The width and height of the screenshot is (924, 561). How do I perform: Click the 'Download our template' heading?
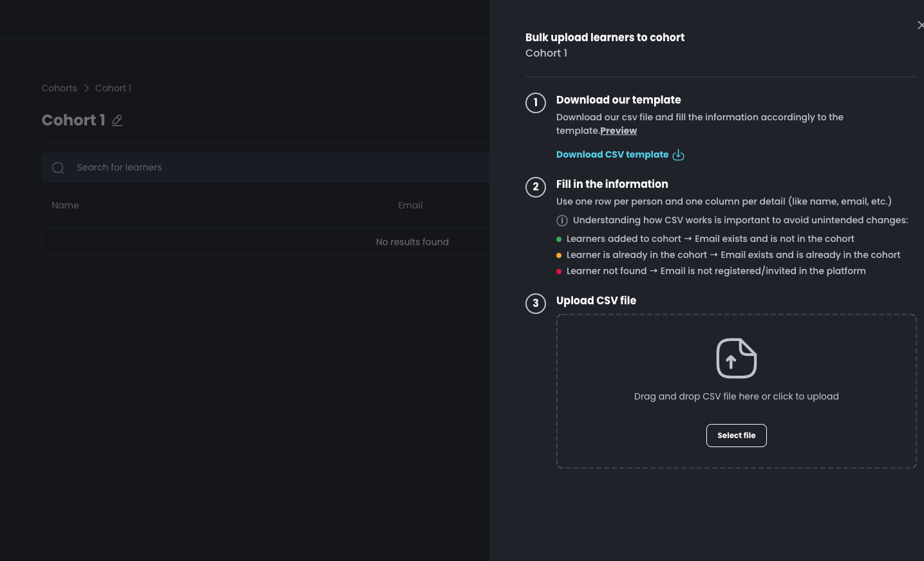click(618, 100)
